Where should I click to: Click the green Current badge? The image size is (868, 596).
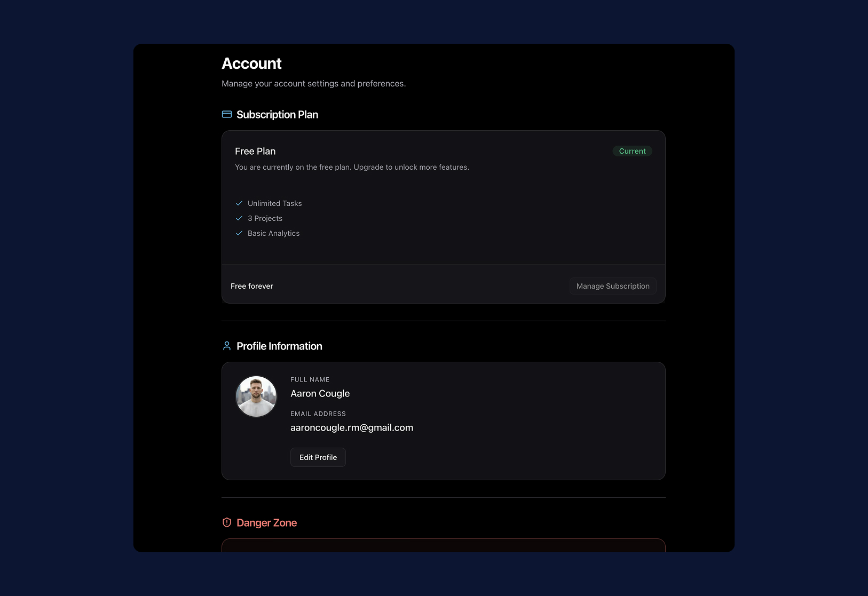[x=632, y=151]
